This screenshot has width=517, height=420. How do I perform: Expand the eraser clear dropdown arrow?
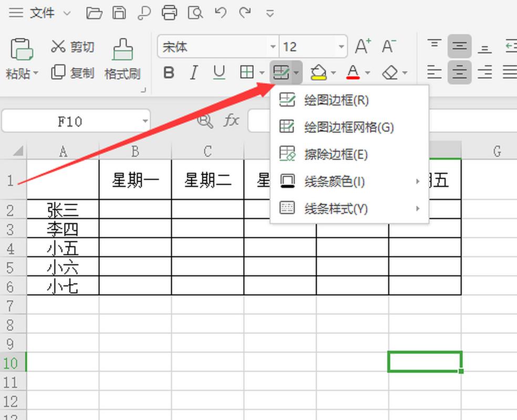[405, 72]
